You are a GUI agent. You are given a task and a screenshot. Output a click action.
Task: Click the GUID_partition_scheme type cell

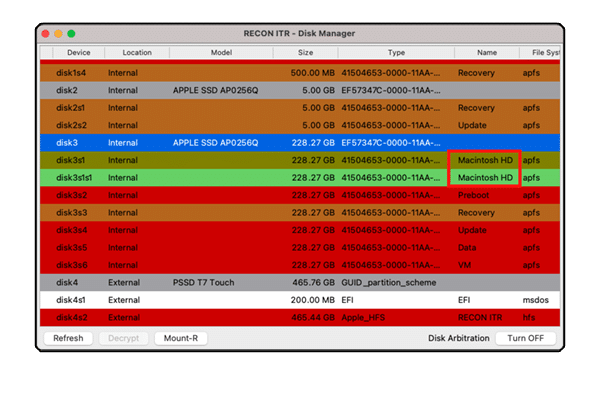388,282
